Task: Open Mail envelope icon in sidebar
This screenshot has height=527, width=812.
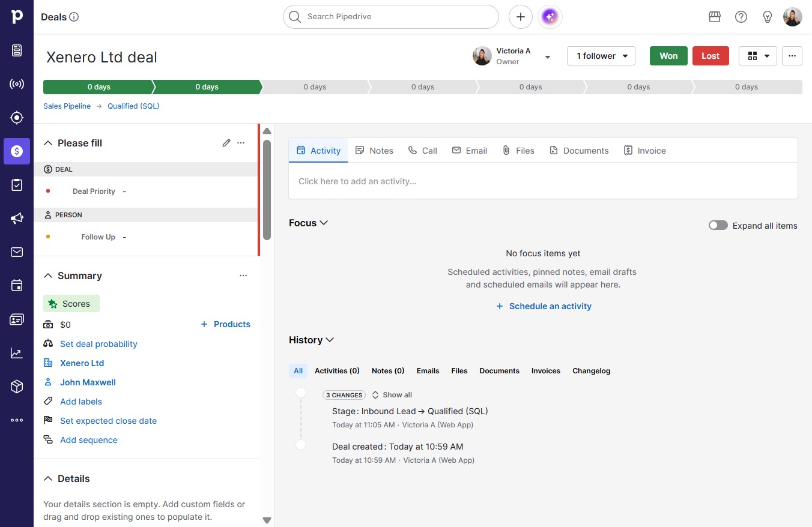Action: pyautogui.click(x=17, y=252)
